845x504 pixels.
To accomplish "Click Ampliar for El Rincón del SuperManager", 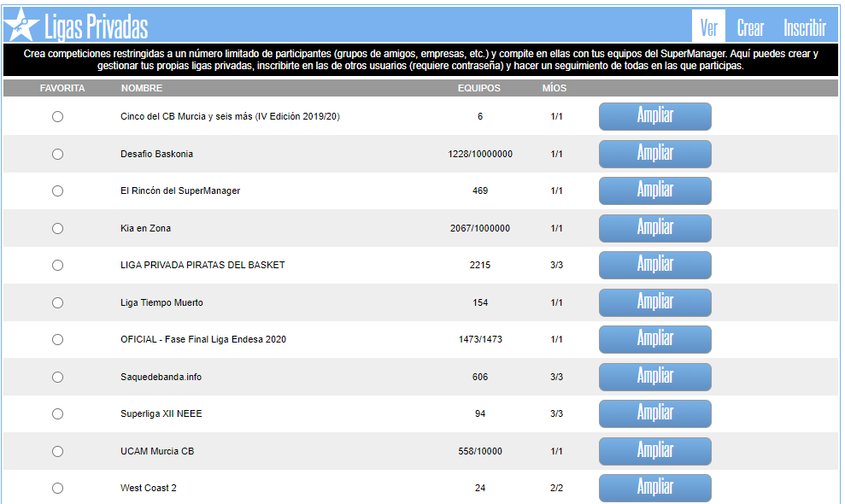I will 654,191.
